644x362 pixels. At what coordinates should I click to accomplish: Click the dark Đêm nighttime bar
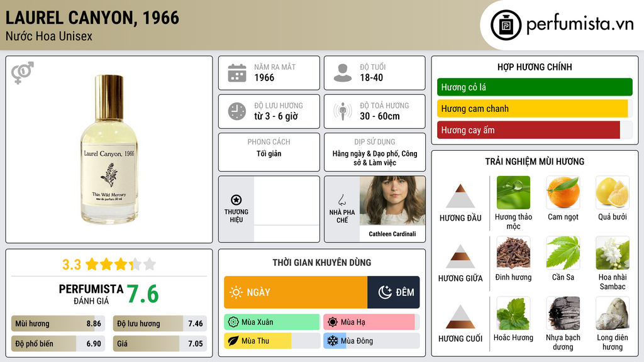(394, 292)
